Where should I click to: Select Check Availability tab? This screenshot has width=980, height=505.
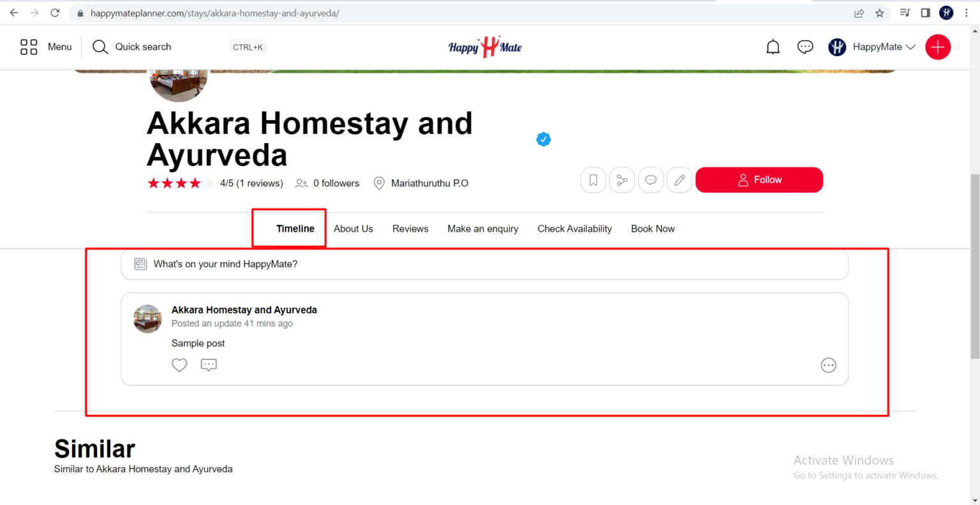pyautogui.click(x=574, y=229)
